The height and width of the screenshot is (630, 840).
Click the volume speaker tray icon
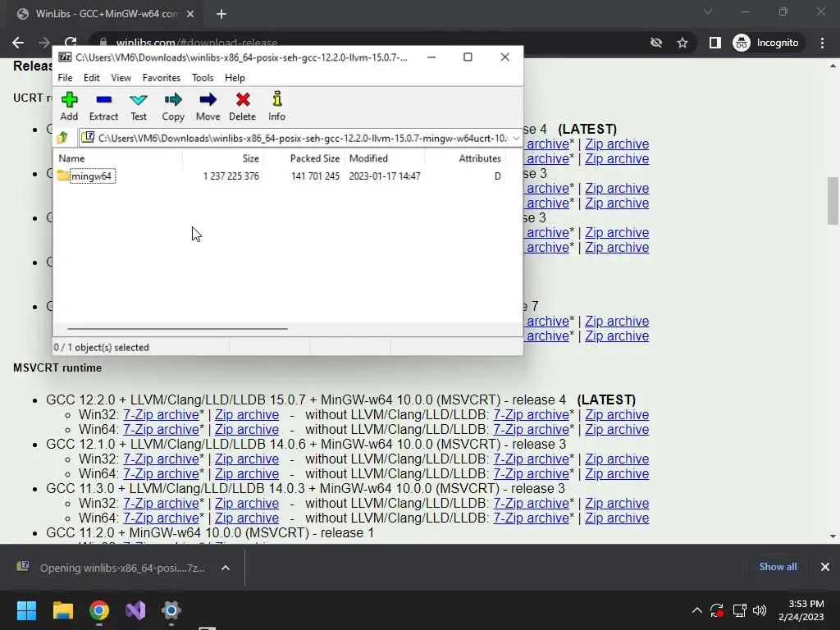coord(760,610)
